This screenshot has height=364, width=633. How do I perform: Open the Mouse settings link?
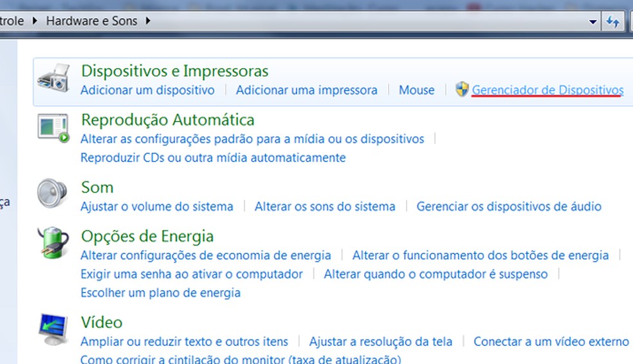pyautogui.click(x=417, y=90)
